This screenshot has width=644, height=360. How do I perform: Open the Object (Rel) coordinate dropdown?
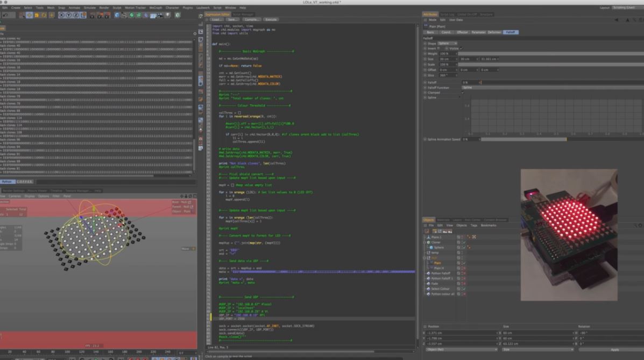click(462, 350)
